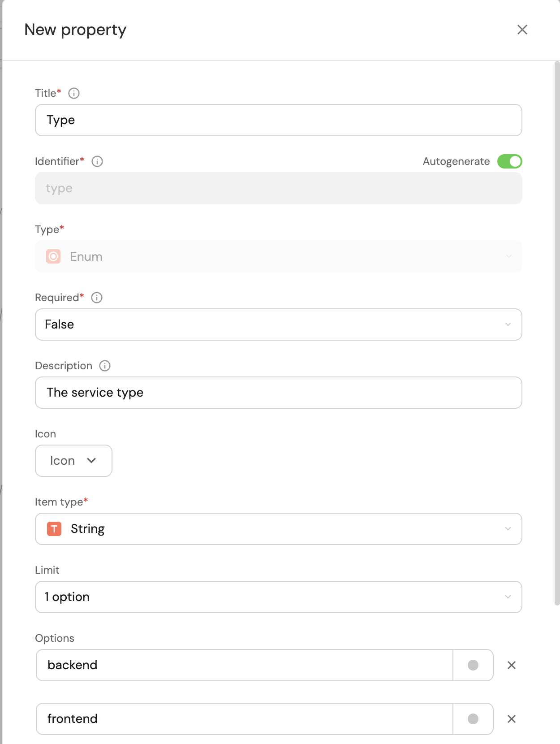The width and height of the screenshot is (560, 744).
Task: Click the info icon beside Description label
Action: 105,366
